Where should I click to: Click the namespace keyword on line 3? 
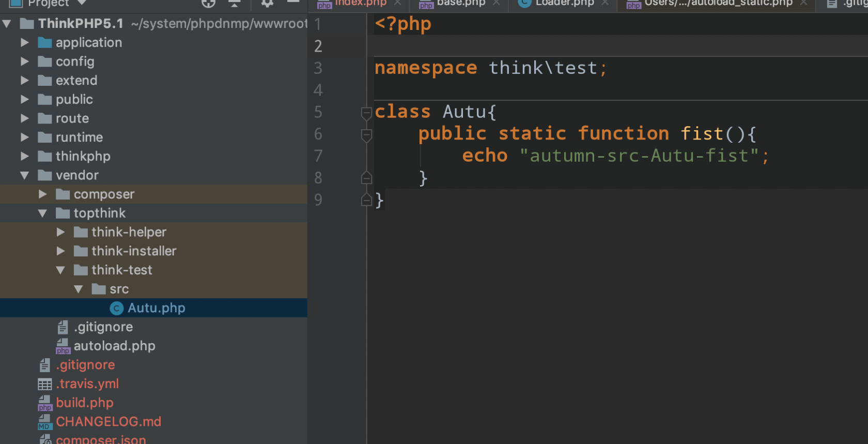426,68
